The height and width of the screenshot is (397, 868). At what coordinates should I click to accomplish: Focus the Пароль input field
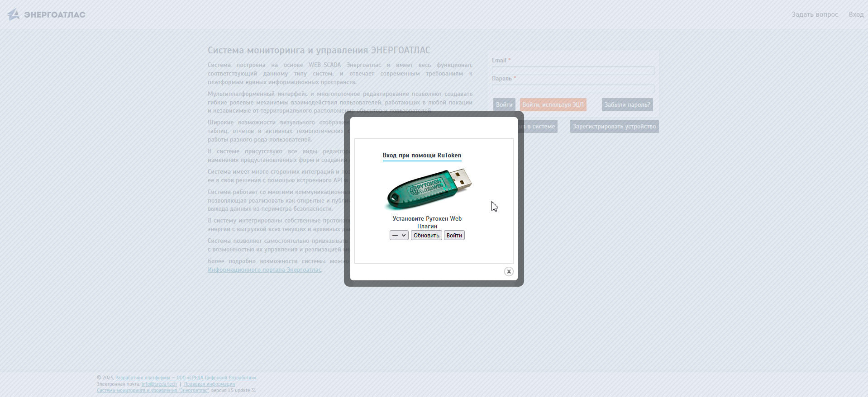573,89
